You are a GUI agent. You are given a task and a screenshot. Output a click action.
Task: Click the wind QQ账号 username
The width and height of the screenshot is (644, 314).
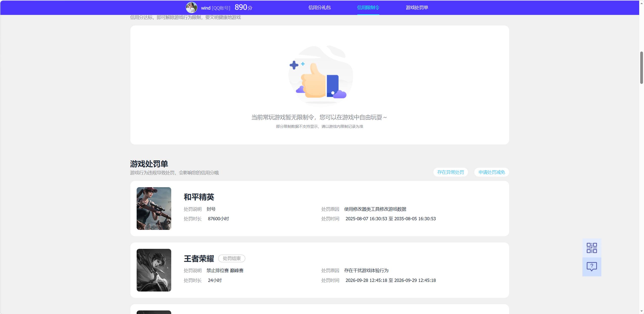click(215, 8)
